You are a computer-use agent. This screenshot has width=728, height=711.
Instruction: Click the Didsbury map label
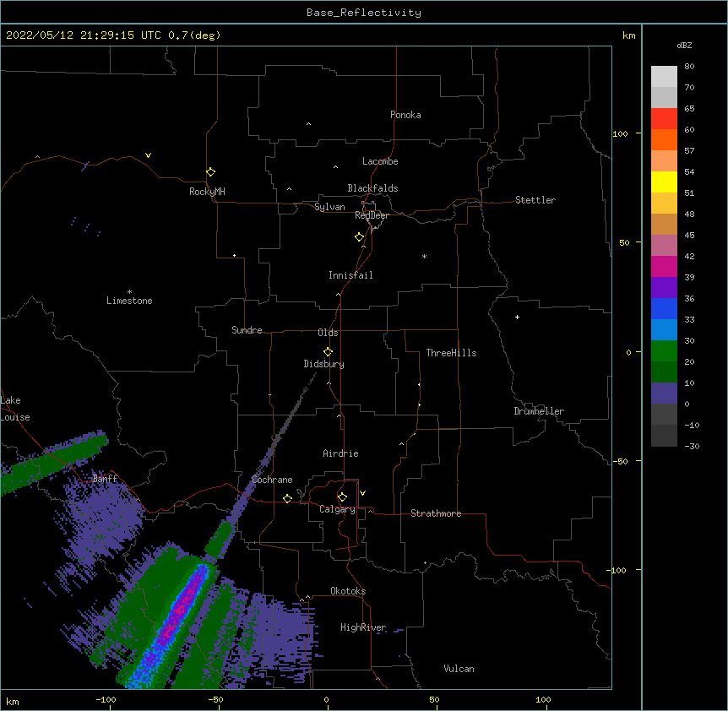tap(324, 364)
